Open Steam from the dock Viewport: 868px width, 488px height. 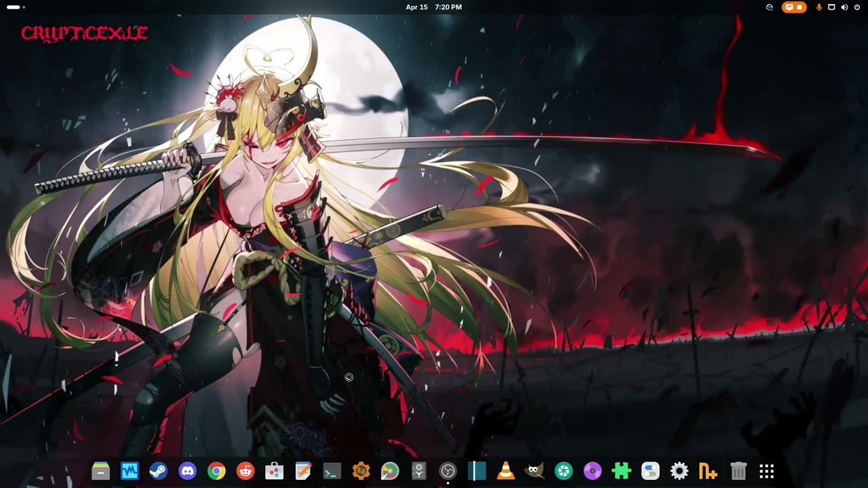(159, 471)
